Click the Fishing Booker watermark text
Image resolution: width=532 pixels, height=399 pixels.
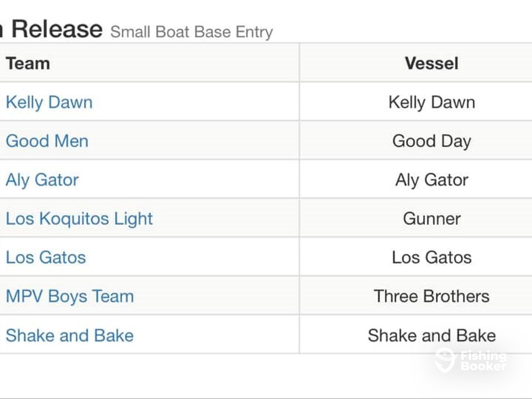[484, 361]
